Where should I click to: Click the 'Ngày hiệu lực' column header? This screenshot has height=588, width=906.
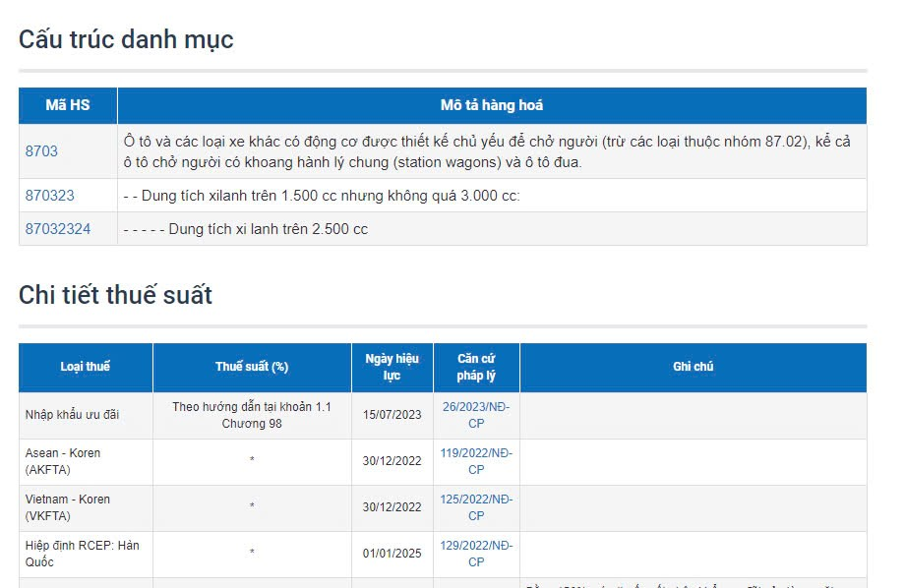[x=392, y=367]
